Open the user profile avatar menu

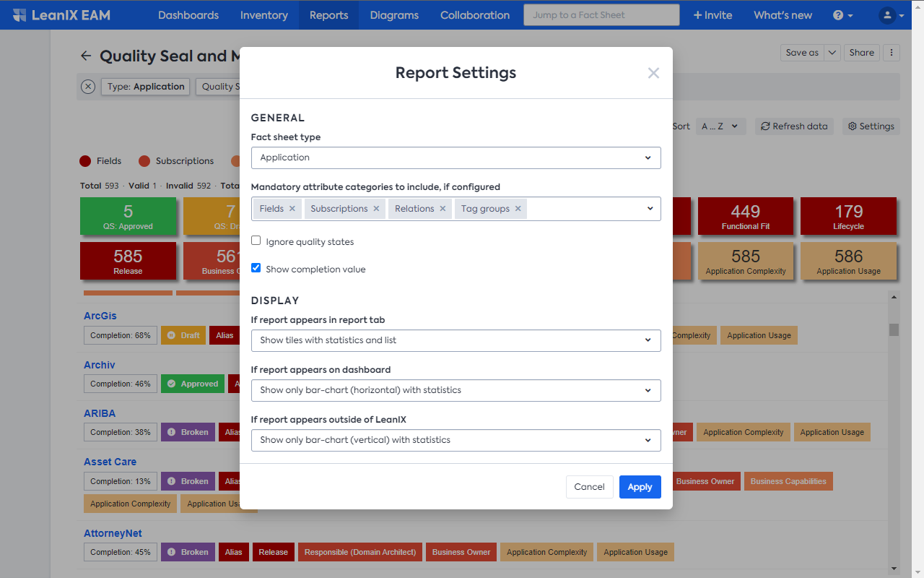click(892, 15)
